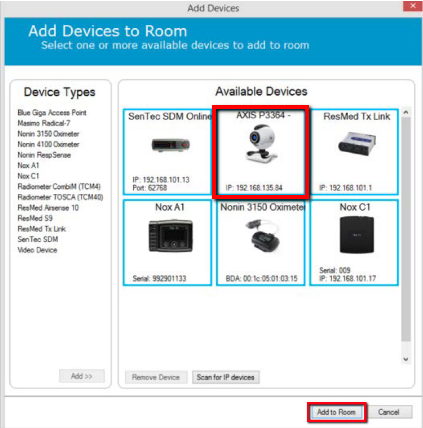Screen dimensions: 423x428
Task: Choose Nonin RespSense device type
Action: coord(44,155)
